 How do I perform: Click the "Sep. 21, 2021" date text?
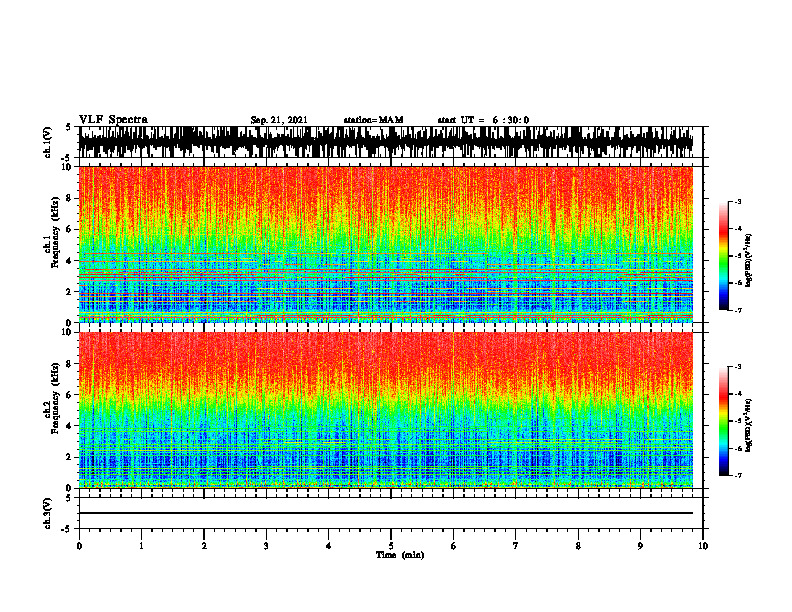coord(279,120)
